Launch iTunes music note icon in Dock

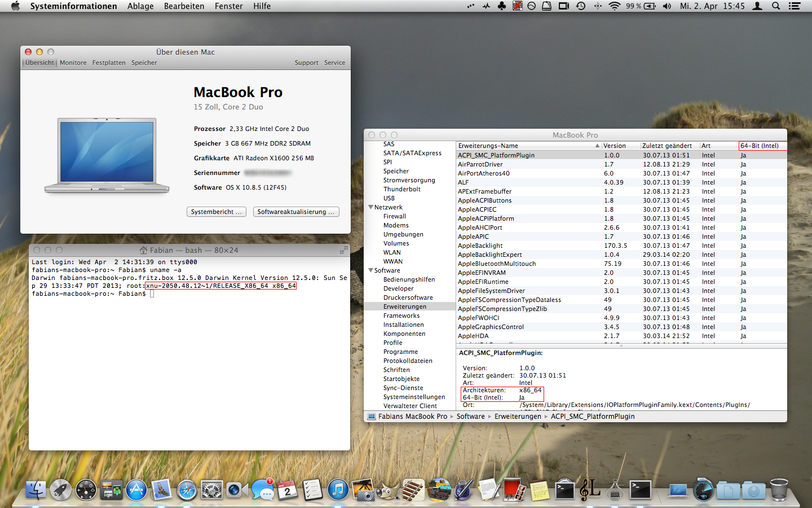[x=338, y=489]
